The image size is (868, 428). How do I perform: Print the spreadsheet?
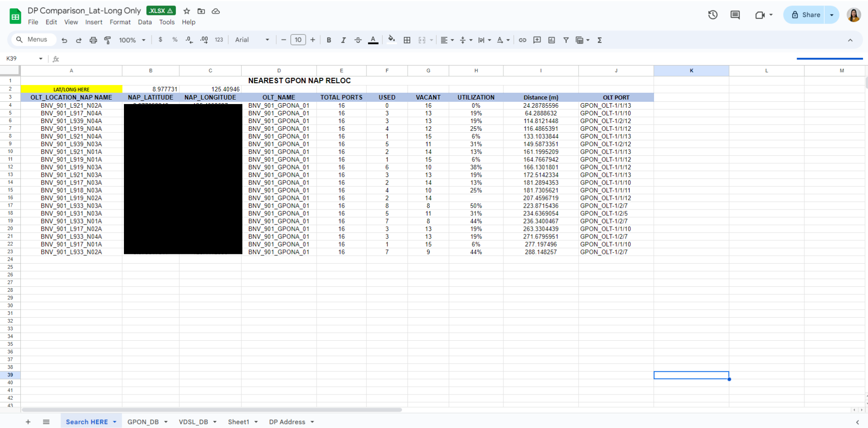click(93, 40)
